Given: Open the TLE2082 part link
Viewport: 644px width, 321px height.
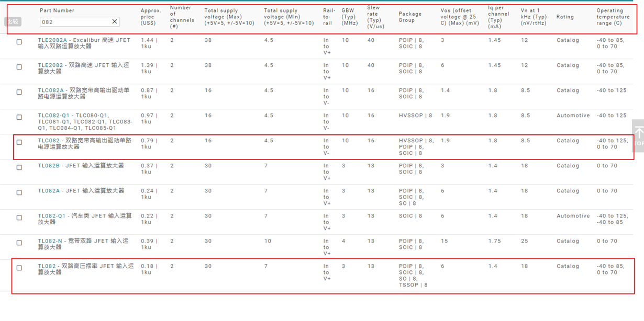Looking at the screenshot, I should [50, 65].
